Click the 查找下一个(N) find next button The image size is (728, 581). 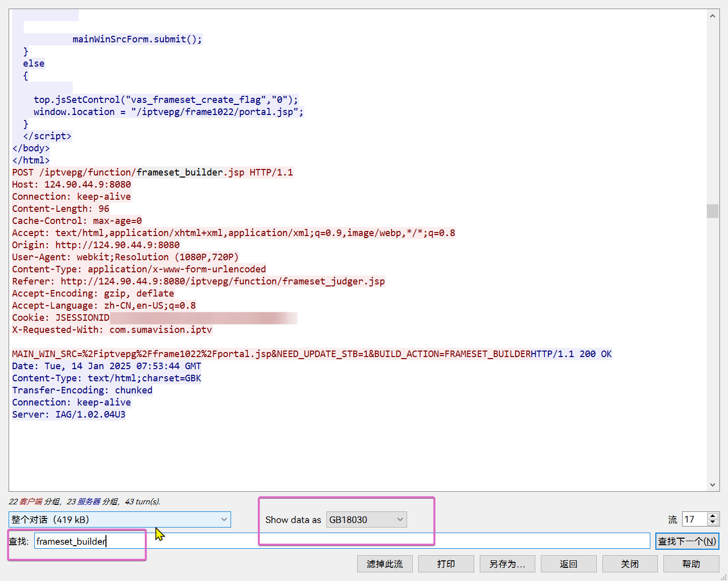tap(687, 541)
